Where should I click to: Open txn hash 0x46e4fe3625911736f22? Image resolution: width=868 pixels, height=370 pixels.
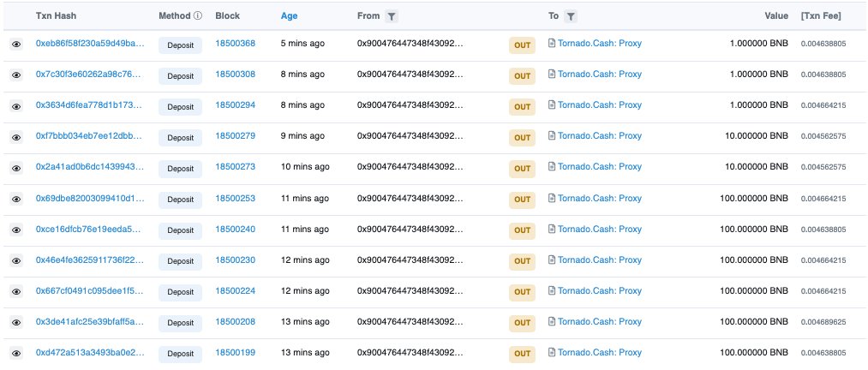(x=90, y=260)
